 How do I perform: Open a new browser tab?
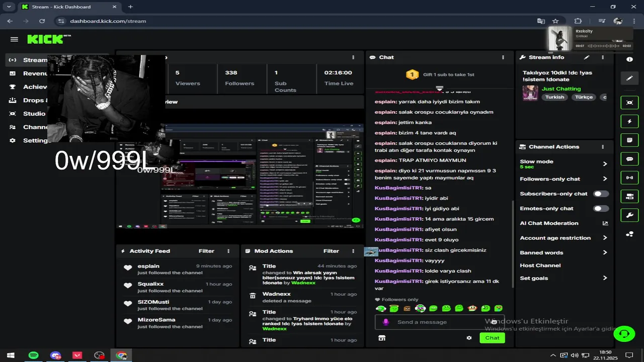click(130, 7)
